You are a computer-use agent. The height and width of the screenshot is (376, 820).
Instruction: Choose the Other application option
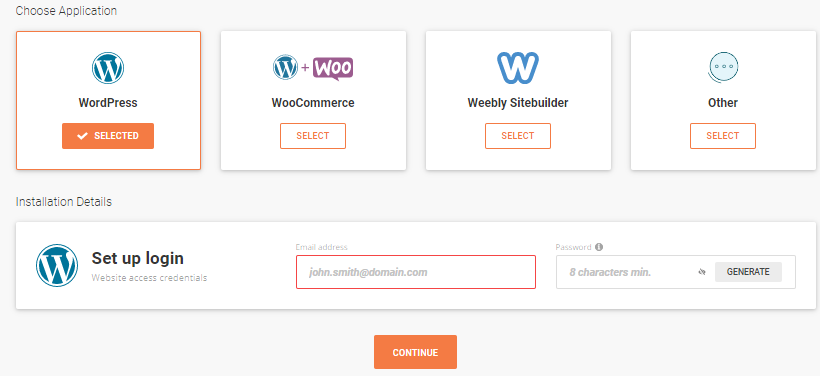coord(723,136)
